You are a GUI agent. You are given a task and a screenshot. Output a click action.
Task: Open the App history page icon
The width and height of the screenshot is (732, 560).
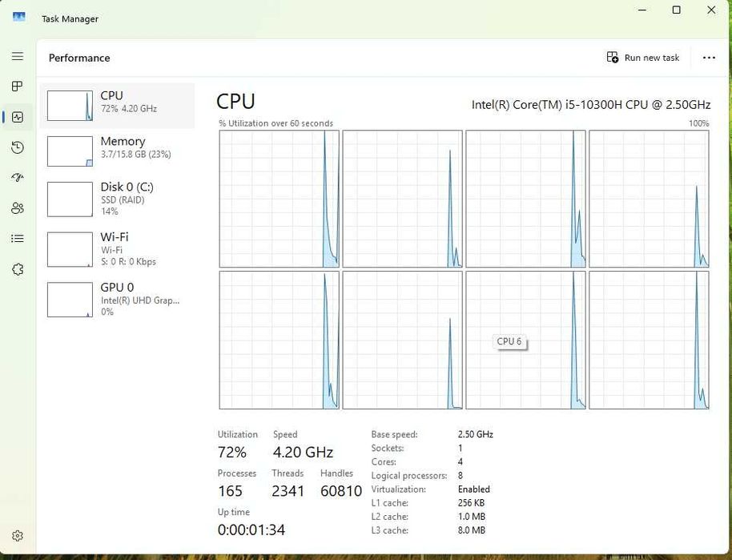tap(18, 147)
